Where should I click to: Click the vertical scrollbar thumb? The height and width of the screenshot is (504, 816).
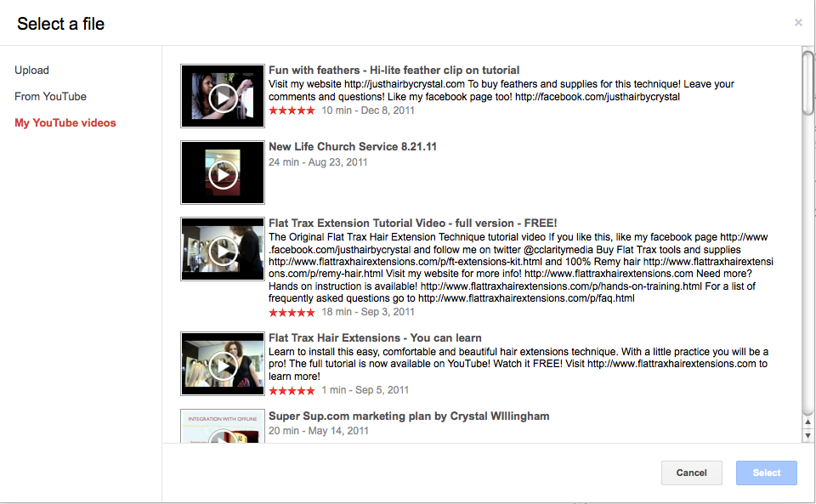tap(807, 82)
